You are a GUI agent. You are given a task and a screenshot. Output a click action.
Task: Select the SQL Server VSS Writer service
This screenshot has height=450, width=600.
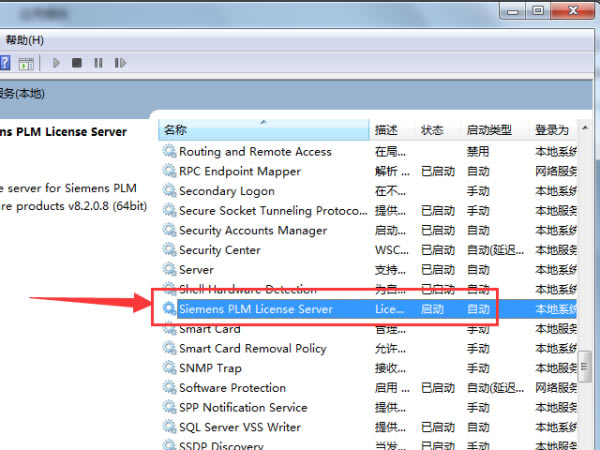[x=368, y=427]
